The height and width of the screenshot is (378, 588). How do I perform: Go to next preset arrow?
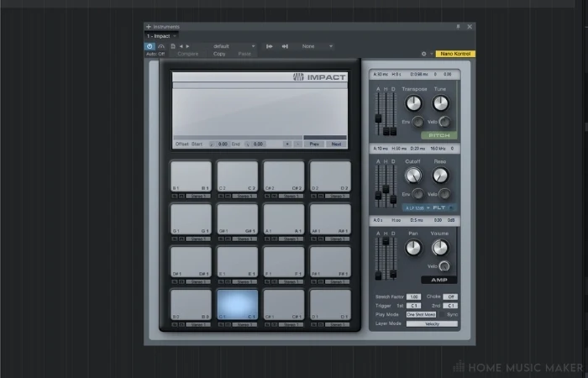pyautogui.click(x=188, y=46)
